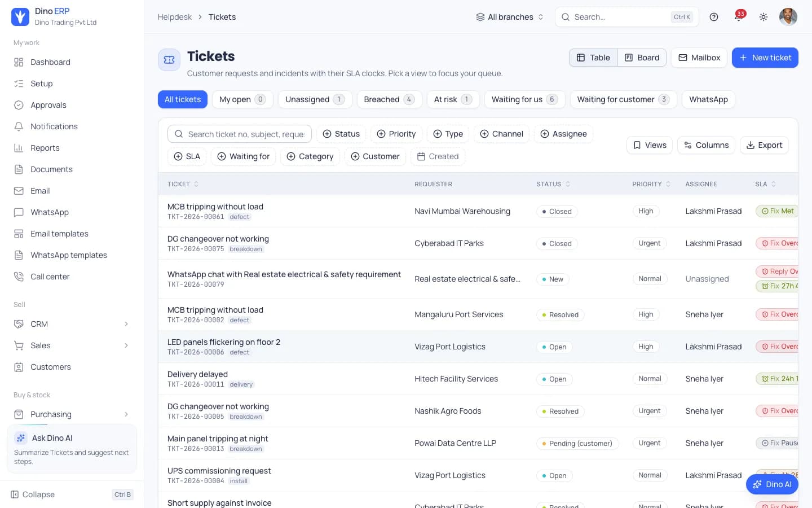Click the global Search box
Image resolution: width=812 pixels, height=508 pixels.
tap(627, 17)
